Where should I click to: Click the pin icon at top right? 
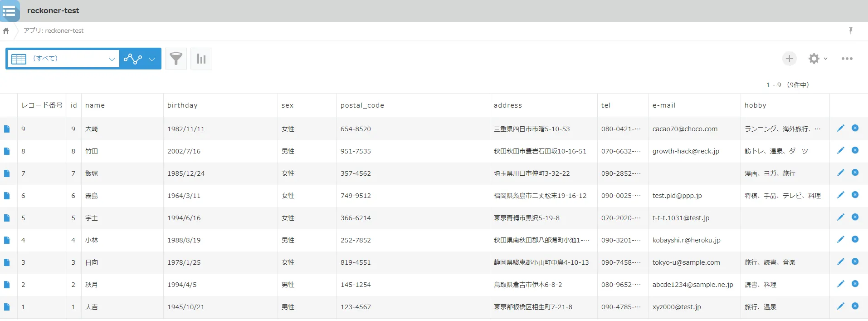click(x=851, y=30)
